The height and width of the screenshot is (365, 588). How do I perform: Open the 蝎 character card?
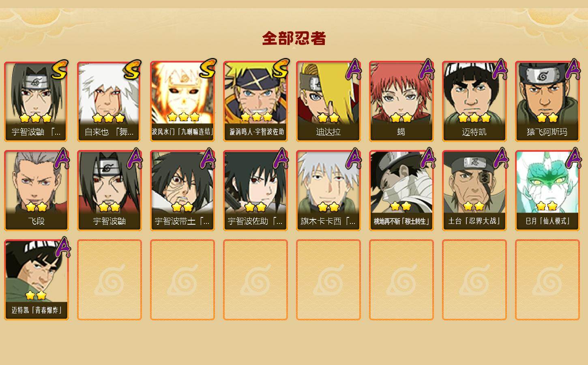pos(401,101)
